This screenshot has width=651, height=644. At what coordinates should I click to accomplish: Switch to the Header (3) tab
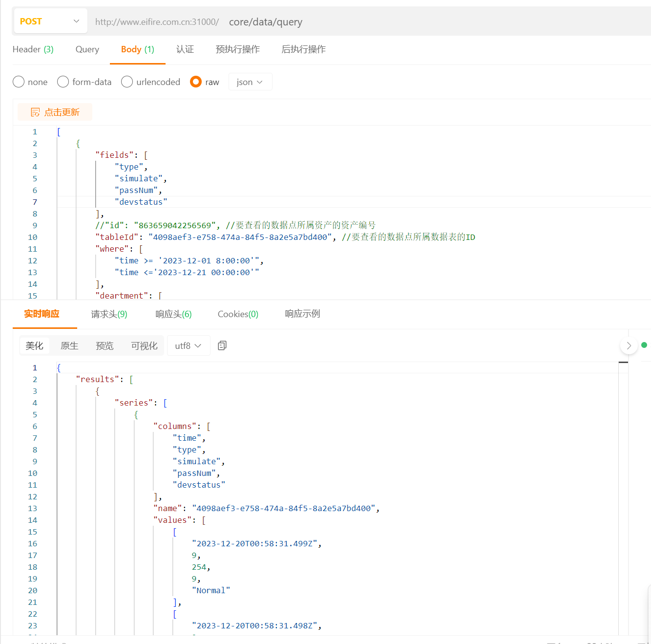(33, 49)
